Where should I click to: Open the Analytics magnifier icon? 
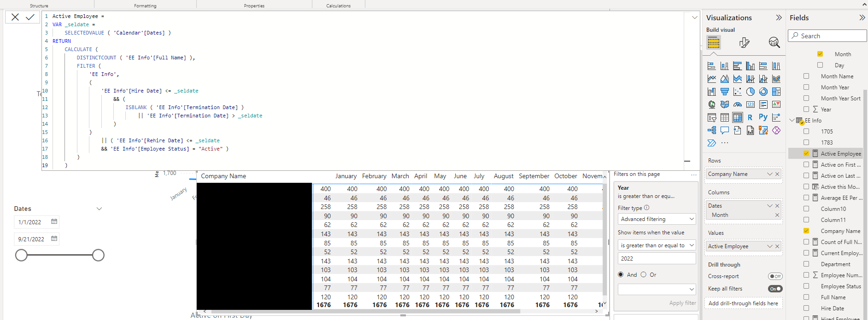pos(774,43)
